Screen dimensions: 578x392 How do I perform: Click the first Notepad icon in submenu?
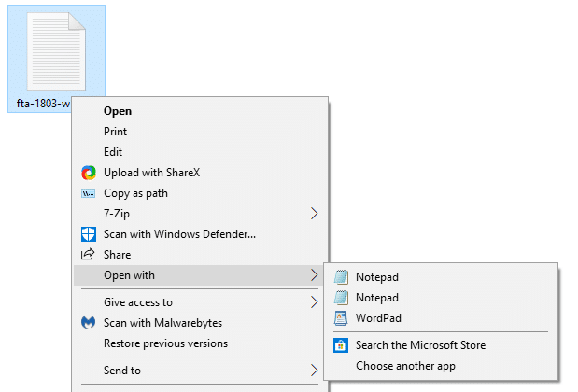click(x=341, y=277)
